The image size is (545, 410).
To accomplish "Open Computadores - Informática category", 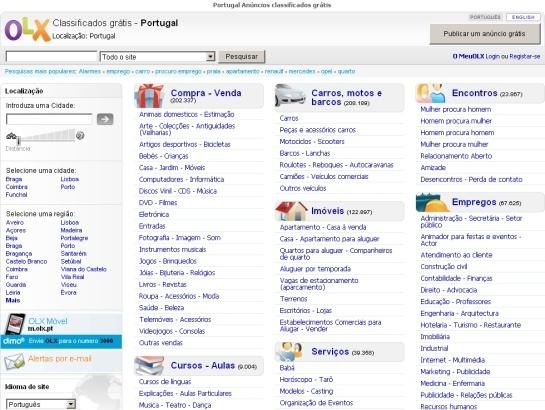I will point(181,179).
